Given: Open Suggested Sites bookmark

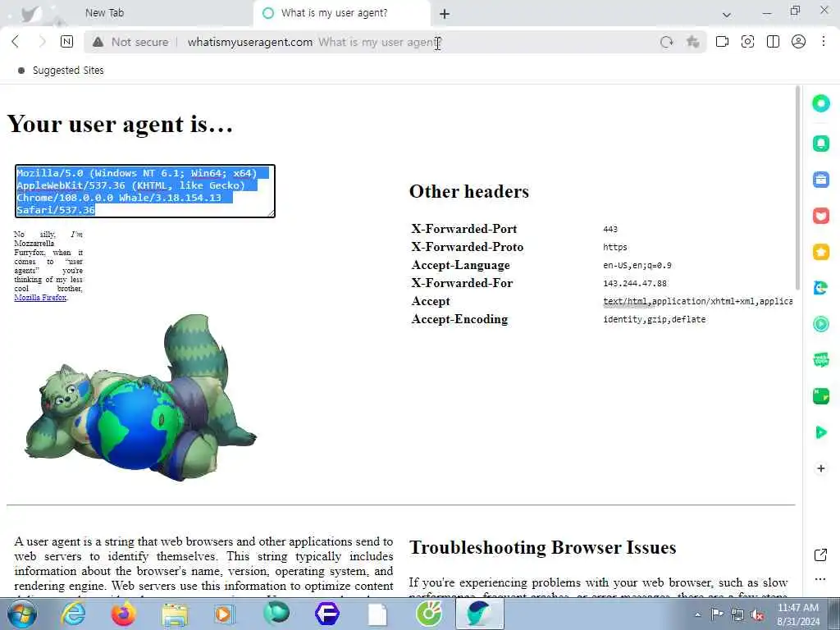Looking at the screenshot, I should point(61,71).
